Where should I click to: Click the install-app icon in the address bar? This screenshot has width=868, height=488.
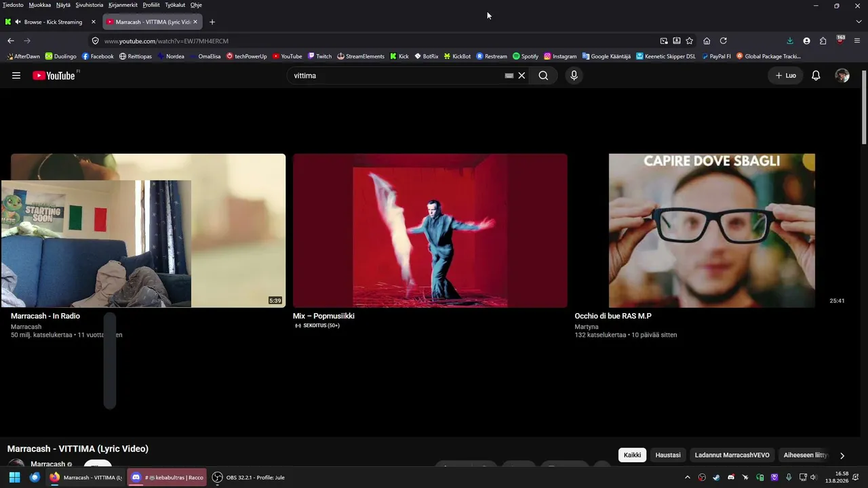pos(677,41)
